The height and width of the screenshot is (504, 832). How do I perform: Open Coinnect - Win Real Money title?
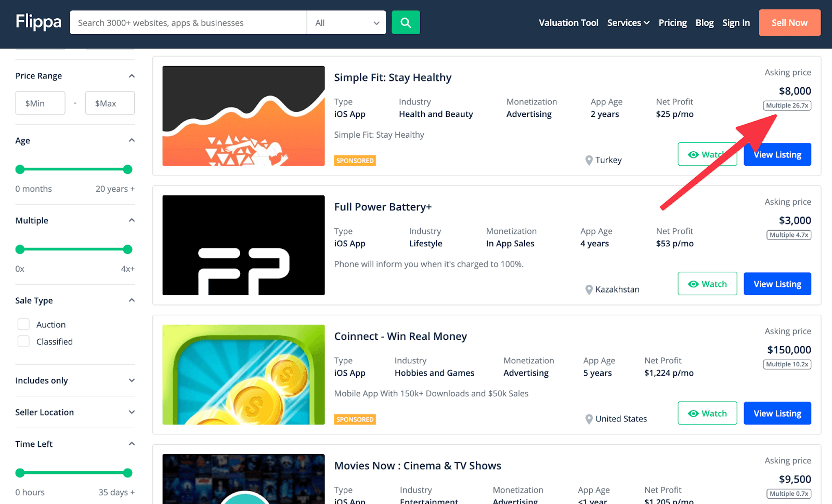pyautogui.click(x=400, y=336)
